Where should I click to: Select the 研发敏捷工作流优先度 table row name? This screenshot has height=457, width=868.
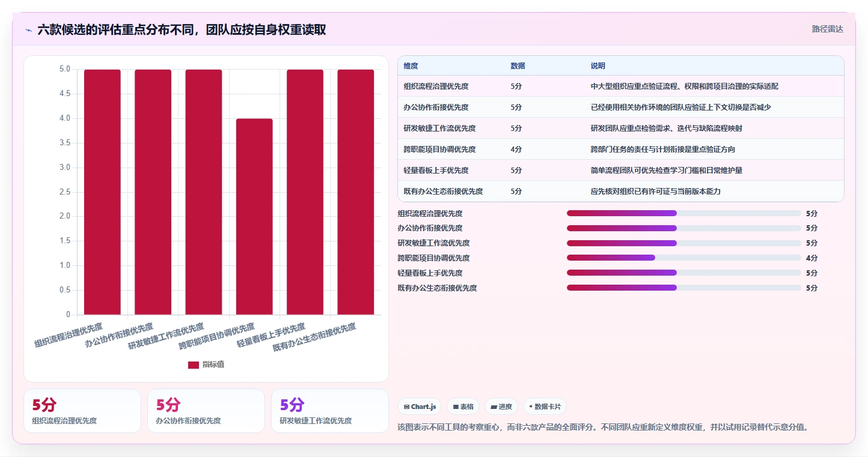click(440, 129)
